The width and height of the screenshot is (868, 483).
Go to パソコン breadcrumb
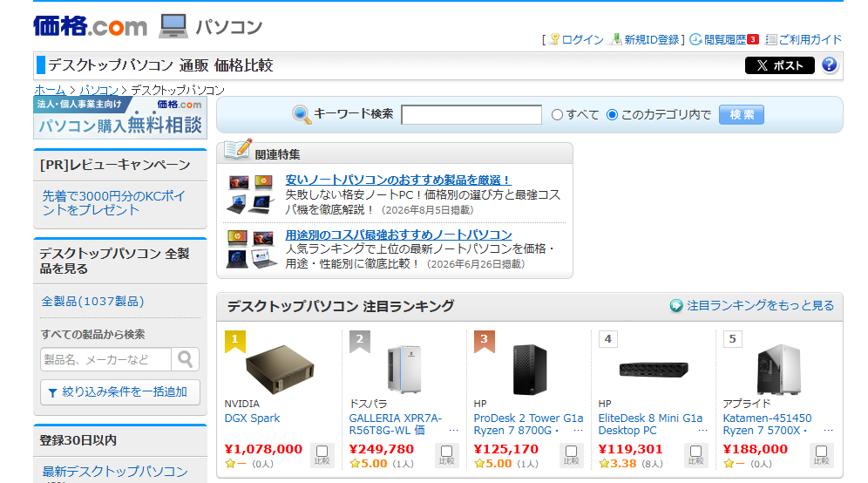pos(98,91)
